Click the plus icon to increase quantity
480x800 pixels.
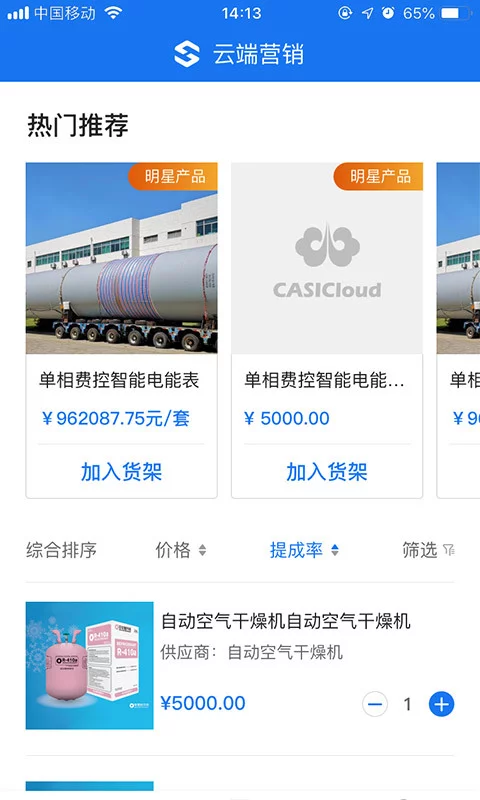pyautogui.click(x=441, y=705)
